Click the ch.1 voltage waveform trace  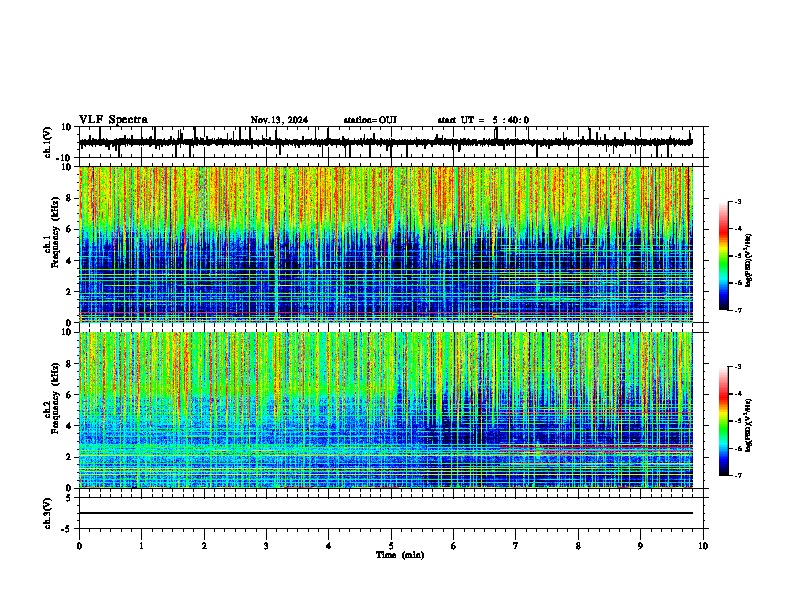point(386,142)
